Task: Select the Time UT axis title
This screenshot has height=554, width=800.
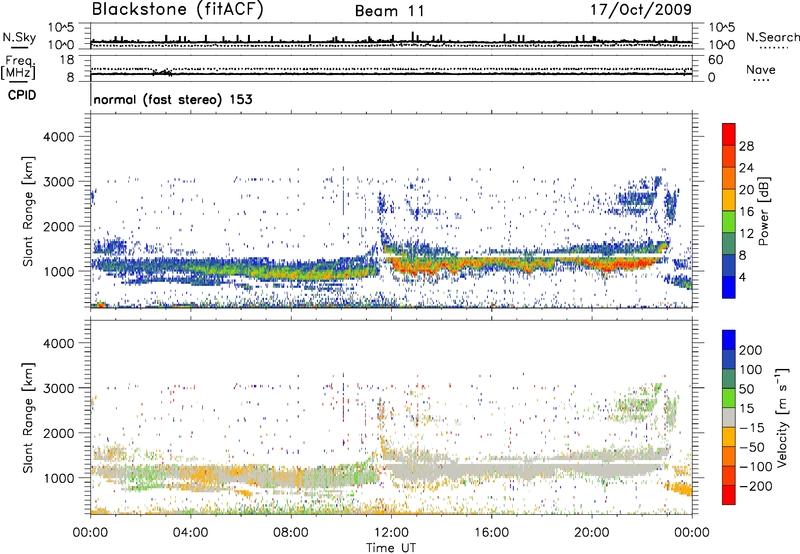Action: 391,548
